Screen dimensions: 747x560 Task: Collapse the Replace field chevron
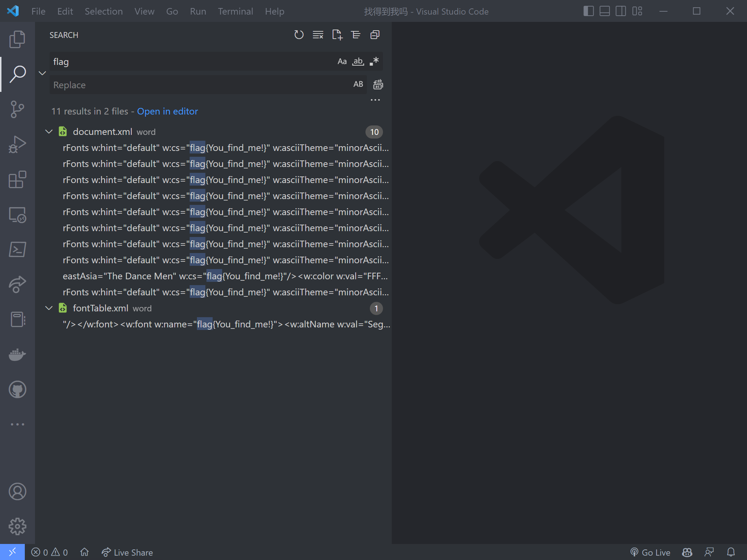click(42, 73)
